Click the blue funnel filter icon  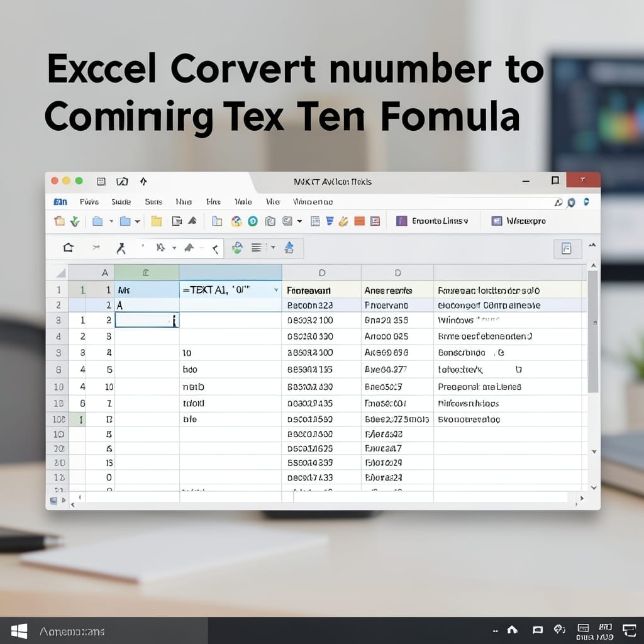coord(330,221)
